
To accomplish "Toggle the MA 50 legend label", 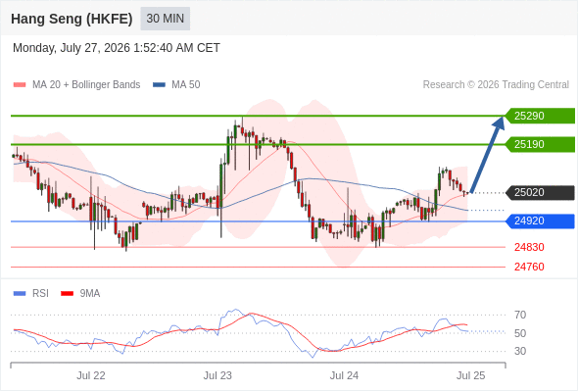I will [x=186, y=85].
